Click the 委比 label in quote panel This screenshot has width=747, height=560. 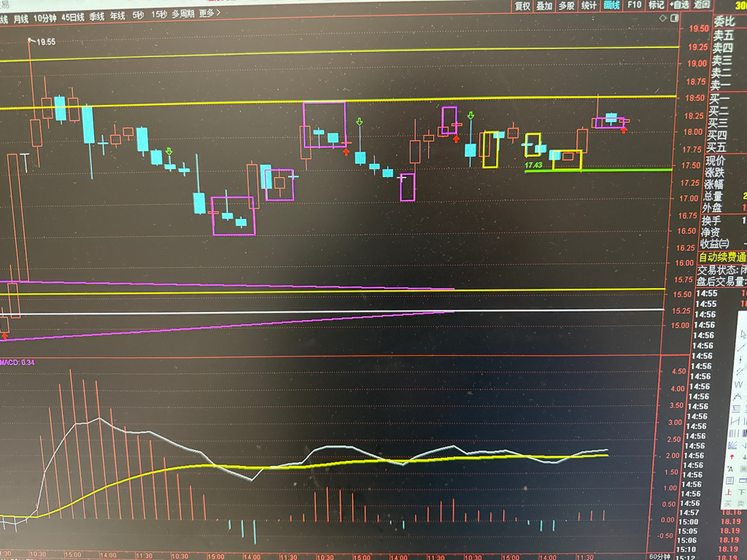[724, 21]
